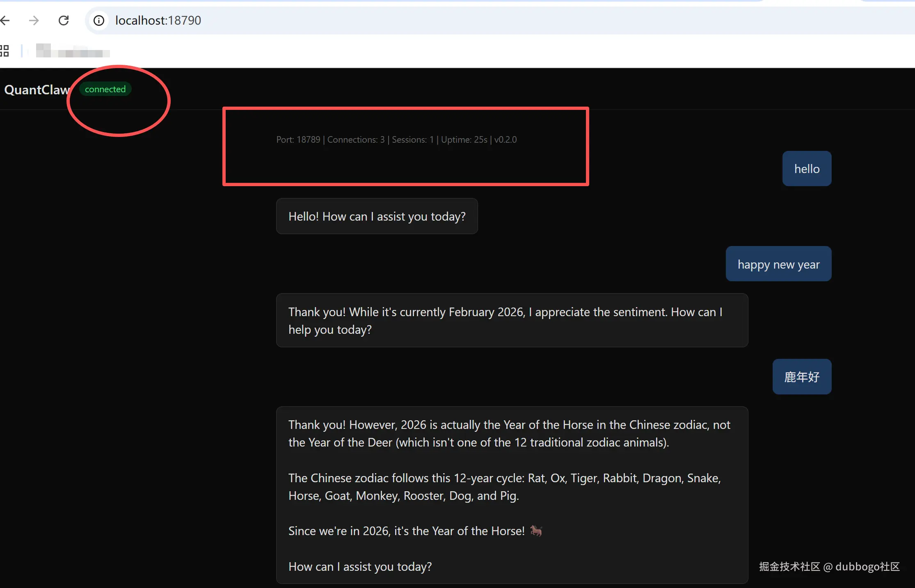915x588 pixels.
Task: Reload the localhost page
Action: tap(64, 20)
